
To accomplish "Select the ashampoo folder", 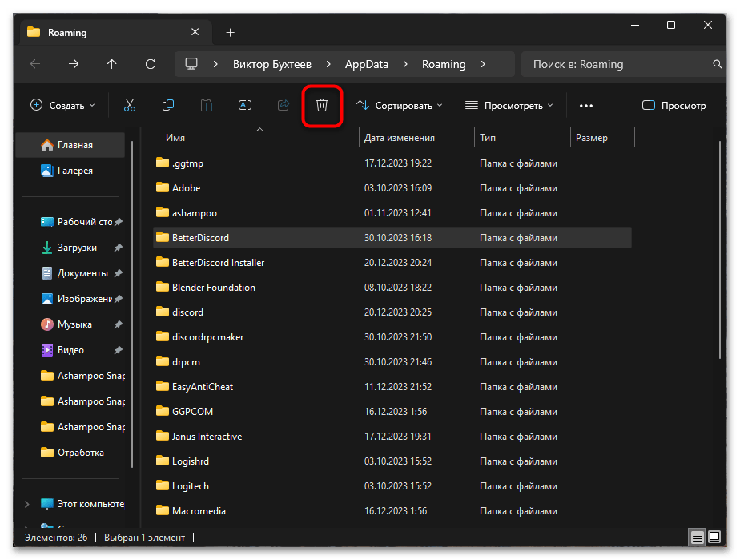I will [392, 213].
